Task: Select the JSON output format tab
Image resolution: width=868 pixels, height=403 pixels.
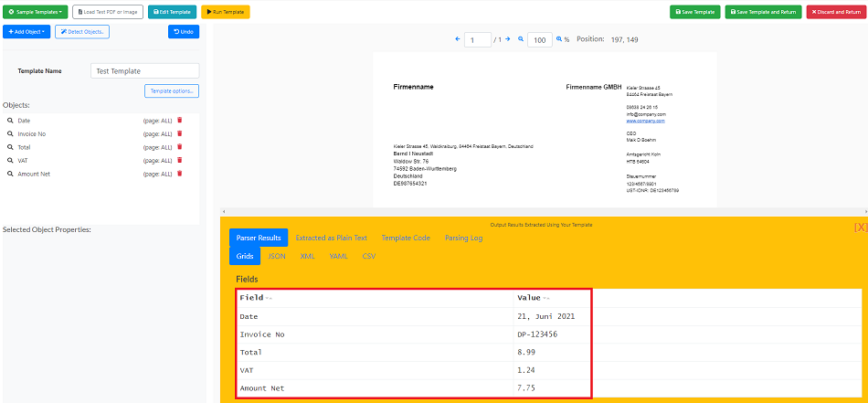Action: [x=277, y=256]
